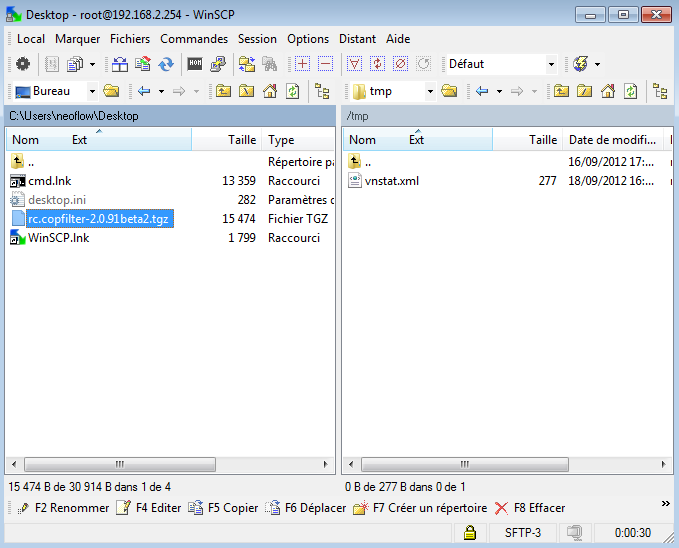679x548 pixels.
Task: Sort remote files by Date de modifi column
Action: (x=612, y=139)
